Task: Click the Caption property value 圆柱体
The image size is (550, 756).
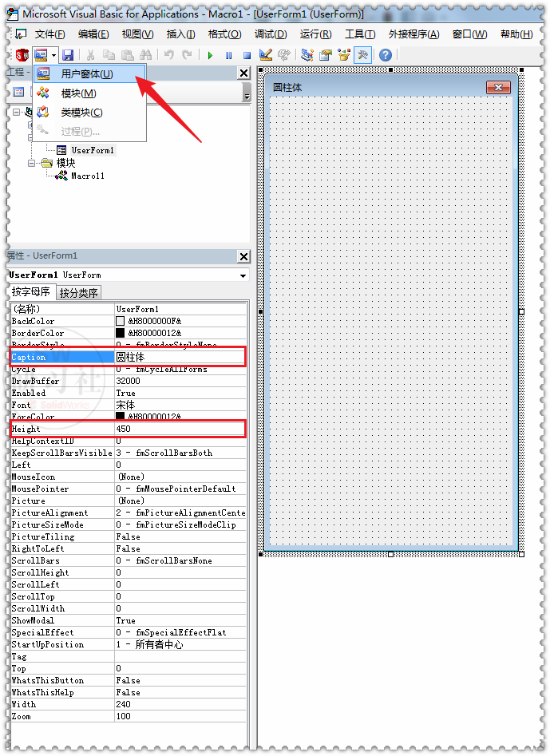Action: pyautogui.click(x=180, y=357)
